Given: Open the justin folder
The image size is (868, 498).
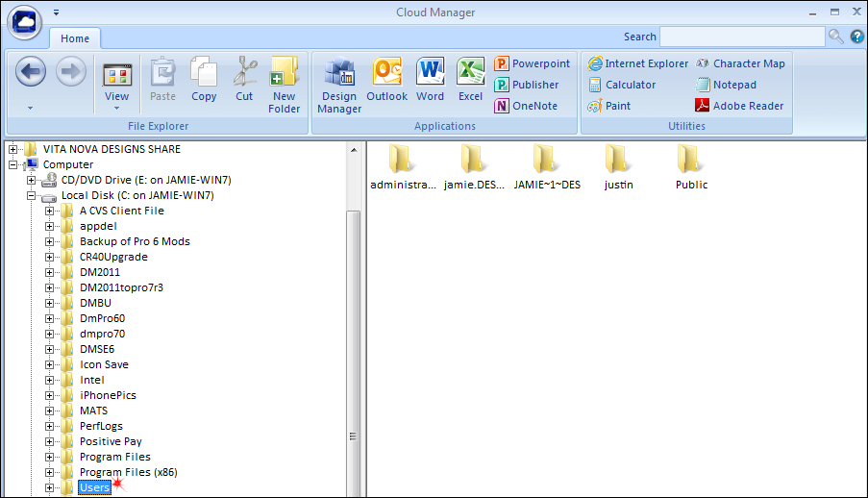Looking at the screenshot, I should pyautogui.click(x=618, y=168).
